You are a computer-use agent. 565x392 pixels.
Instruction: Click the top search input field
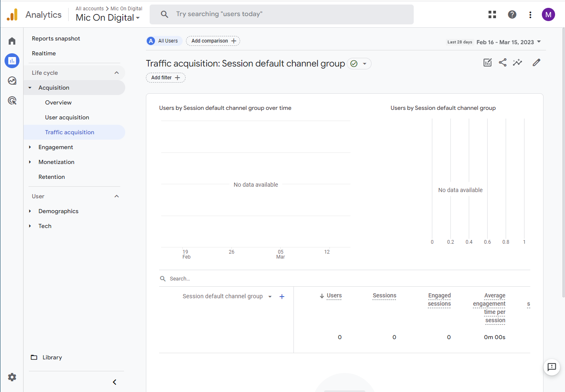[281, 14]
